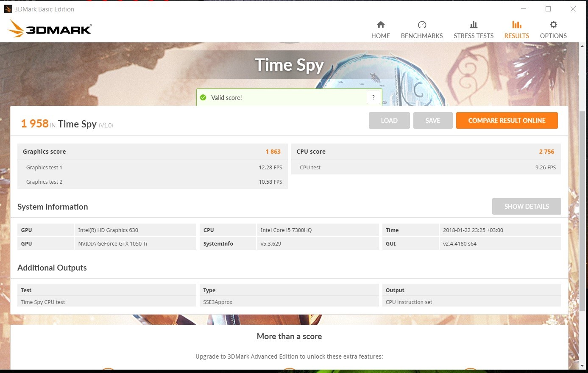This screenshot has height=373, width=588.
Task: Click the green valid score checkmark
Action: [203, 97]
